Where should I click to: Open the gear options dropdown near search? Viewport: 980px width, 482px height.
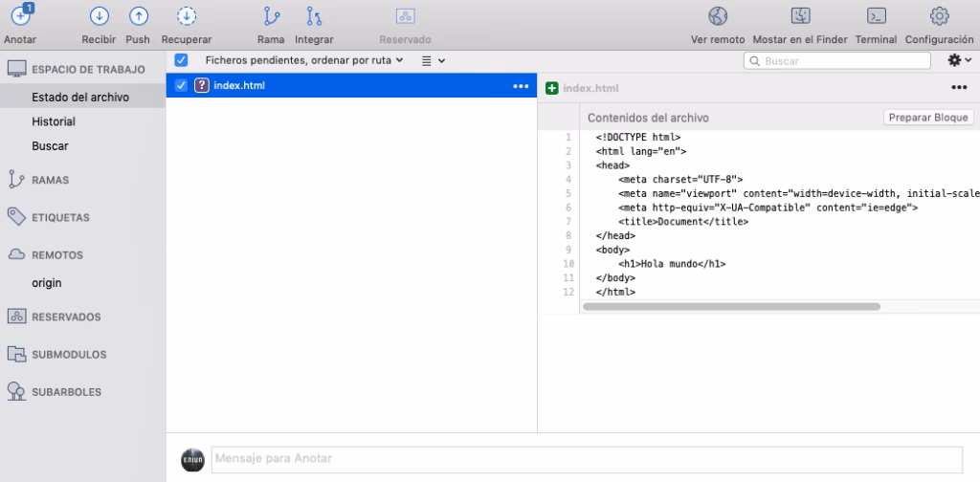(x=959, y=60)
